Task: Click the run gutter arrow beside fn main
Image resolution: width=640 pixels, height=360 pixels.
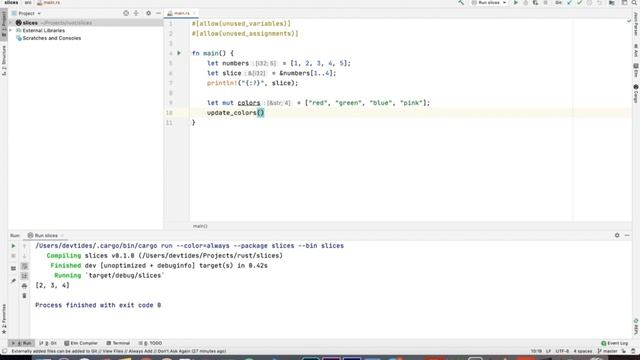Action: [179, 53]
